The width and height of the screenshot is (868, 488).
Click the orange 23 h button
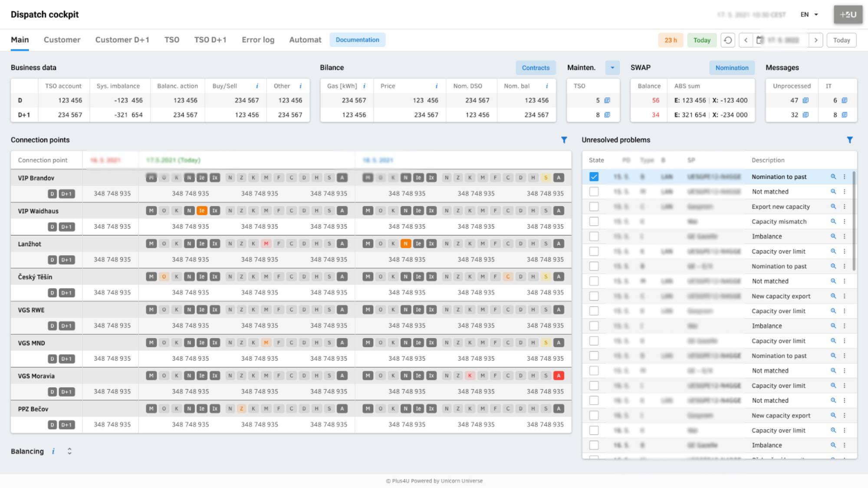coord(671,40)
